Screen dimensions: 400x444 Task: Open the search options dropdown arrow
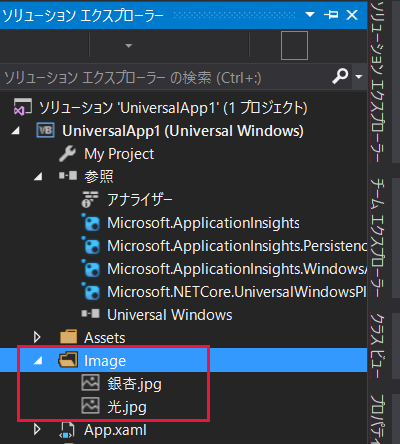pos(359,77)
